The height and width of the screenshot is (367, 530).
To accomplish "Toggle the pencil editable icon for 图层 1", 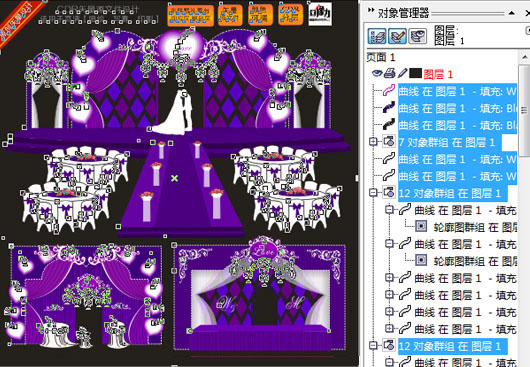I will (x=402, y=73).
